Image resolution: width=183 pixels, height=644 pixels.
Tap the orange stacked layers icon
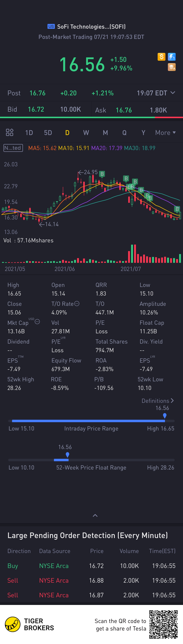click(x=172, y=67)
